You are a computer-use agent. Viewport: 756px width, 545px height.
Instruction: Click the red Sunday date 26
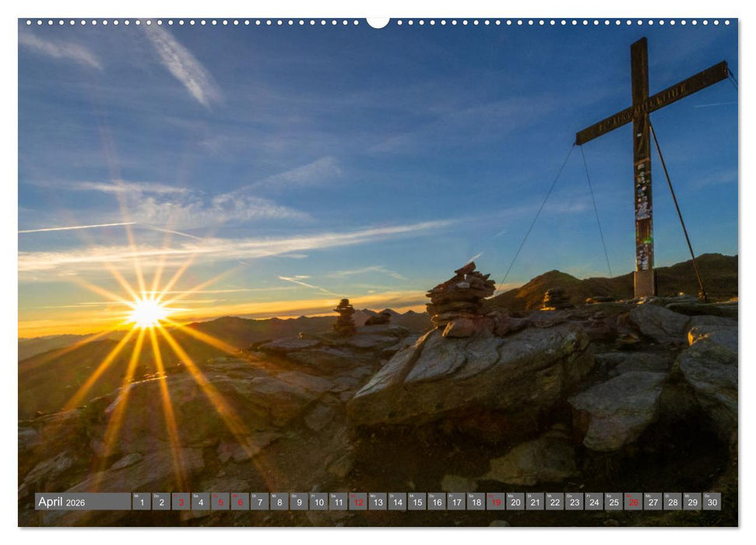633,501
